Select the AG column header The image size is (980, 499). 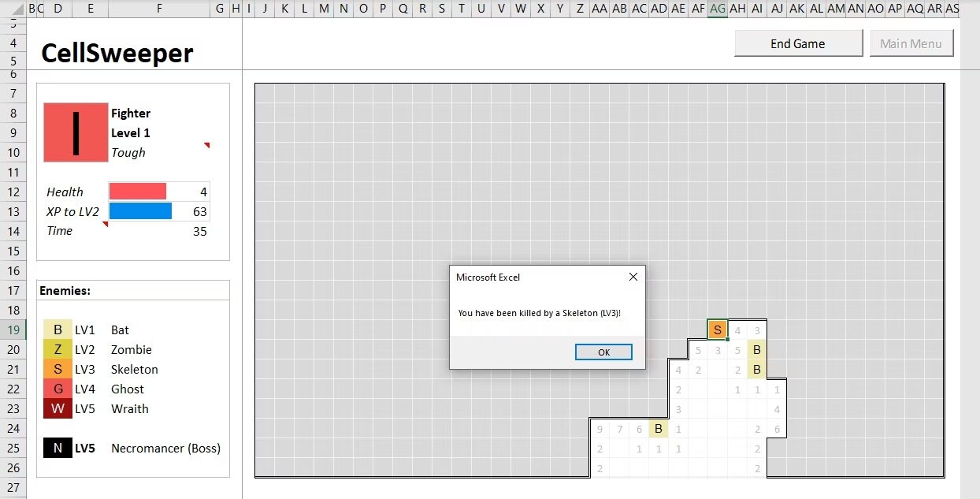click(x=717, y=9)
